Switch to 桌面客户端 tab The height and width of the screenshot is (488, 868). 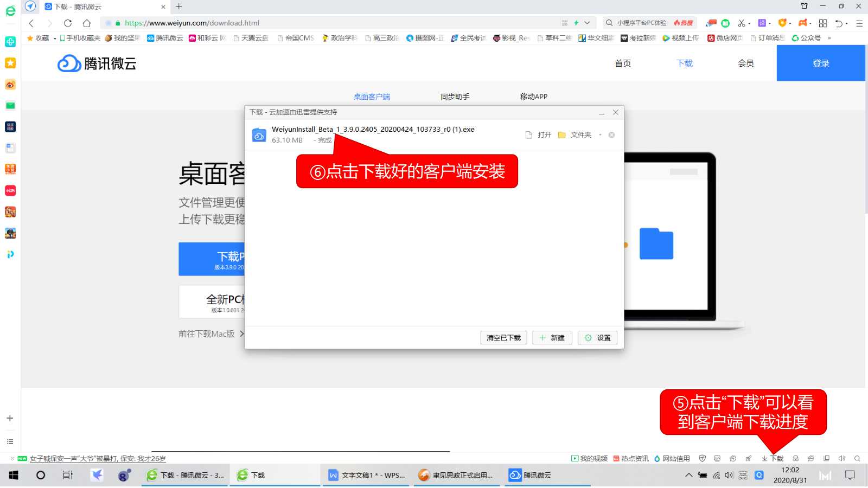[x=372, y=97]
